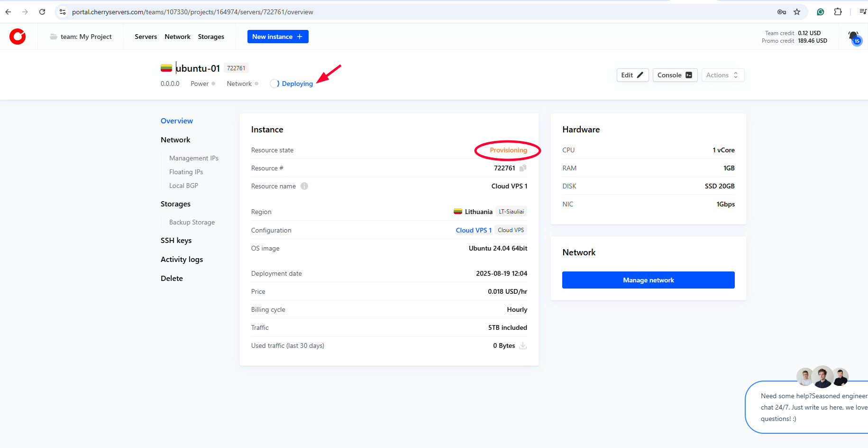
Task: Copy the resource number 722761
Action: [523, 168]
